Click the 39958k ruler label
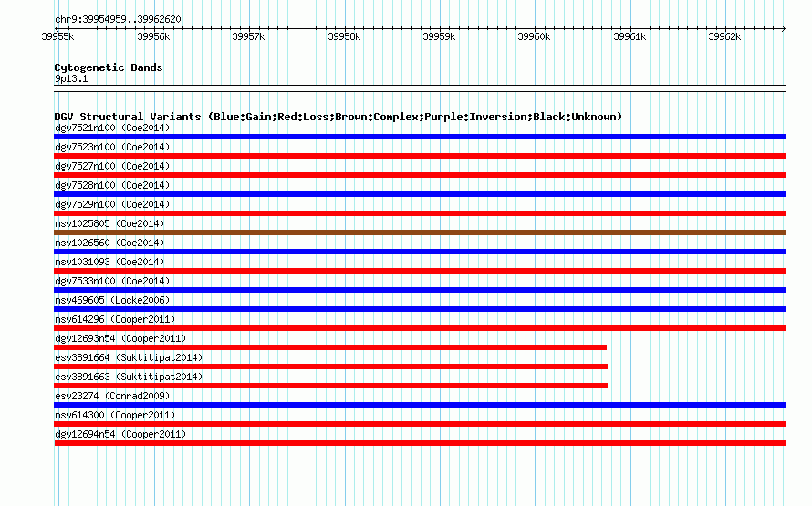 tap(344, 36)
